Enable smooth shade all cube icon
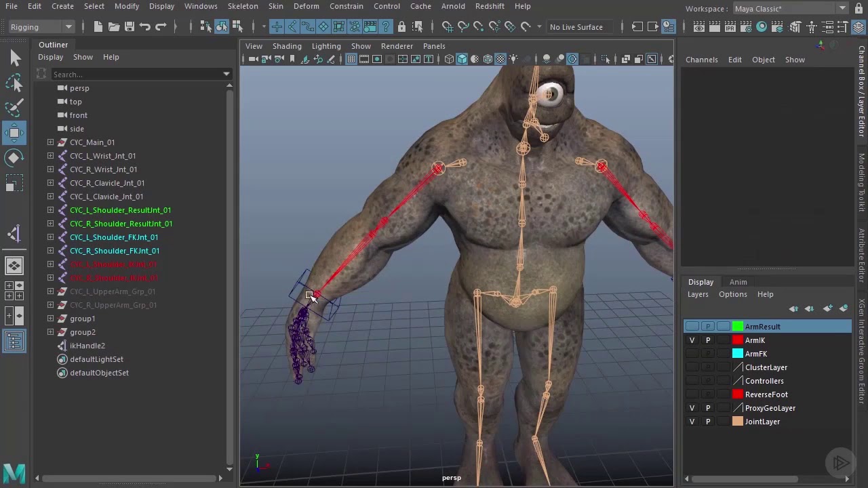This screenshot has width=868, height=488. tap(462, 59)
